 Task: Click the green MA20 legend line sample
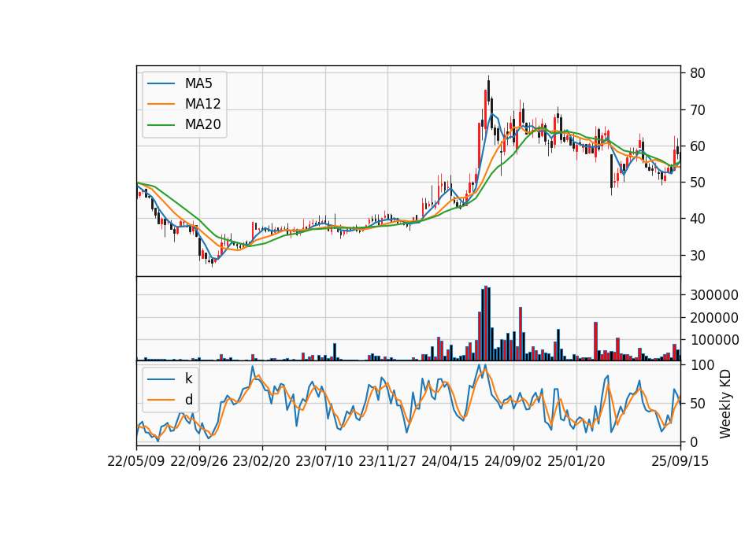tap(161, 124)
